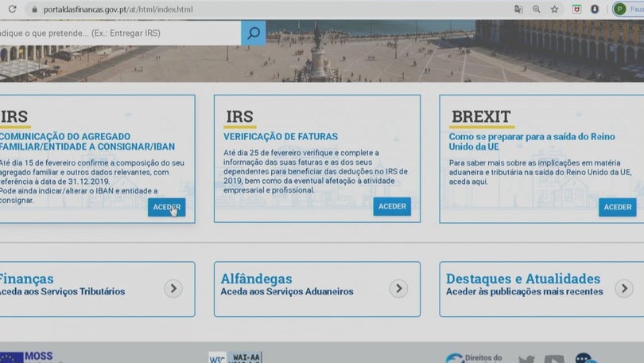Viewport: 644px width, 363px height.
Task: Open the Finanças section title
Action: [27, 279]
